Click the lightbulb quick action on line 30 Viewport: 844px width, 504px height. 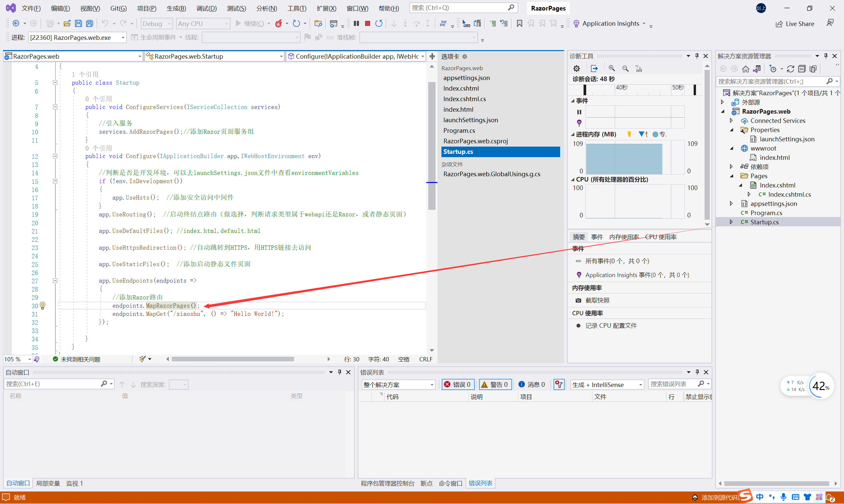pyautogui.click(x=43, y=305)
